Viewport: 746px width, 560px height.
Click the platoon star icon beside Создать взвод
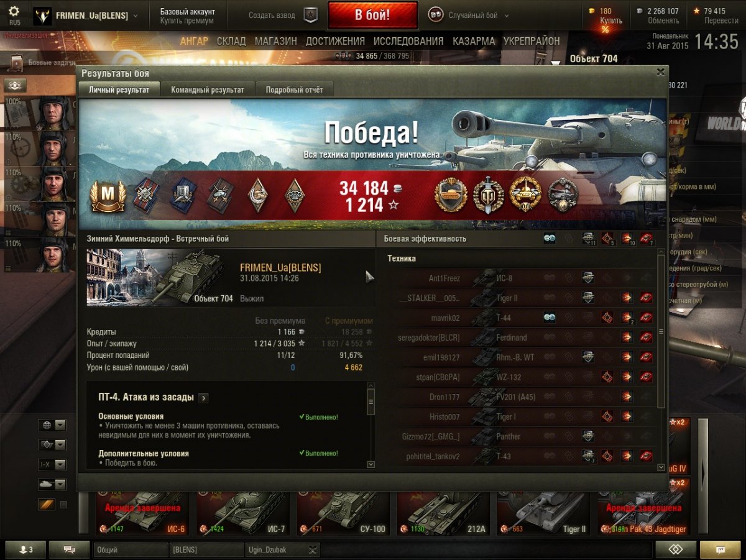[x=310, y=15]
